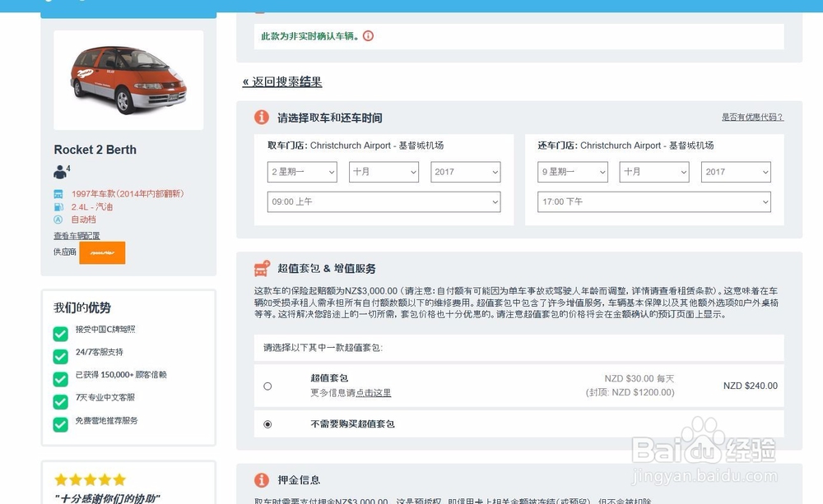Click the orange info icon next to 请选择取车和还车时间
The image size is (823, 504).
262,118
